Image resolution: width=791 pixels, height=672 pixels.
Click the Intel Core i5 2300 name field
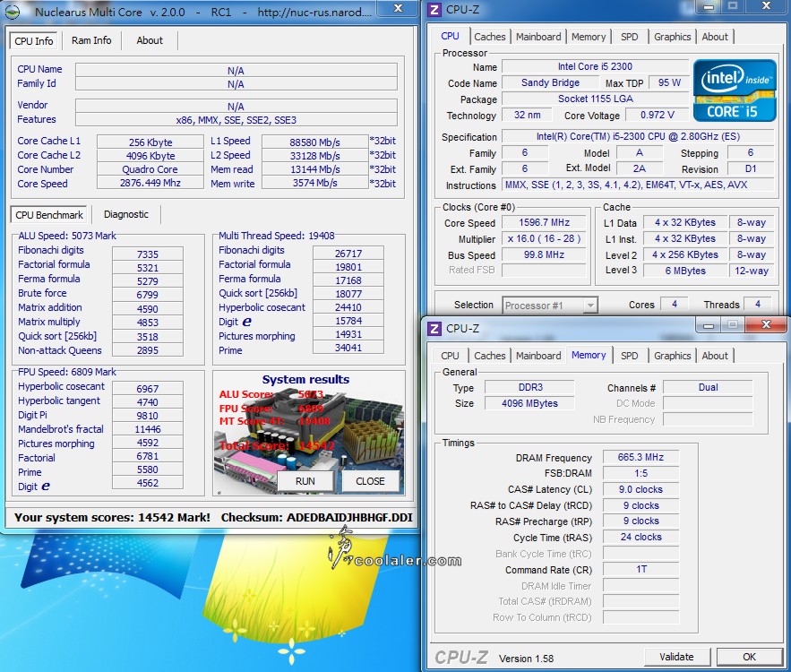(x=596, y=66)
